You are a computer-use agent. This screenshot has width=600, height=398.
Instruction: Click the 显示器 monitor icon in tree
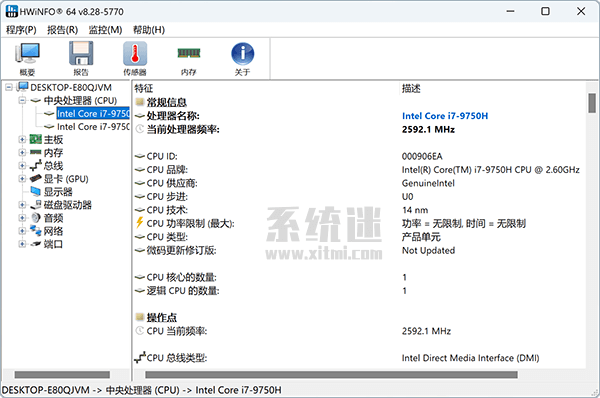36,191
